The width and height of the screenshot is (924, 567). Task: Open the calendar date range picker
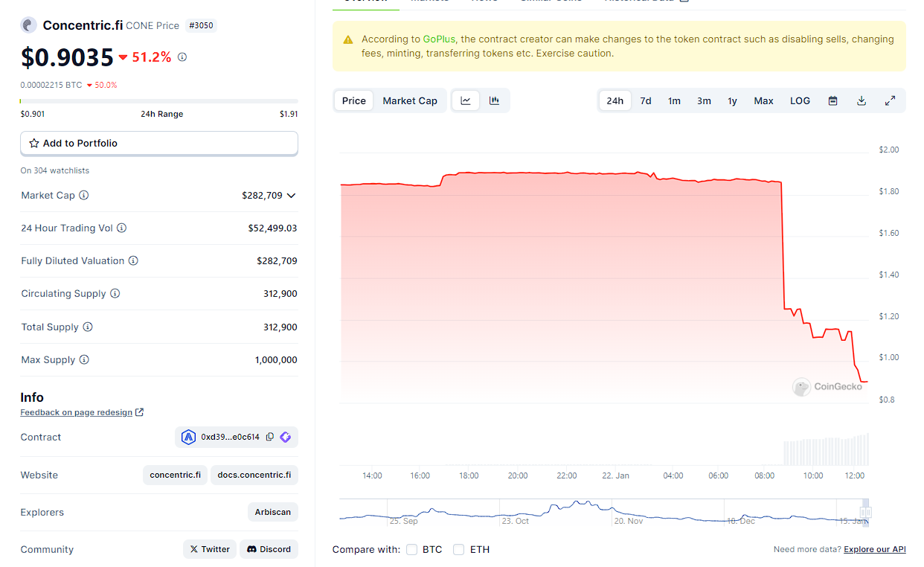pyautogui.click(x=832, y=101)
